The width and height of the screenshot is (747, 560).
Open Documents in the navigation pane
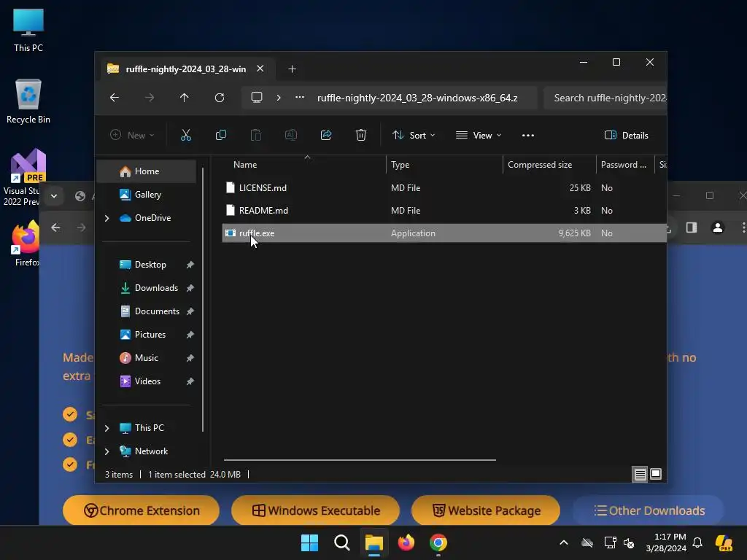146,311
